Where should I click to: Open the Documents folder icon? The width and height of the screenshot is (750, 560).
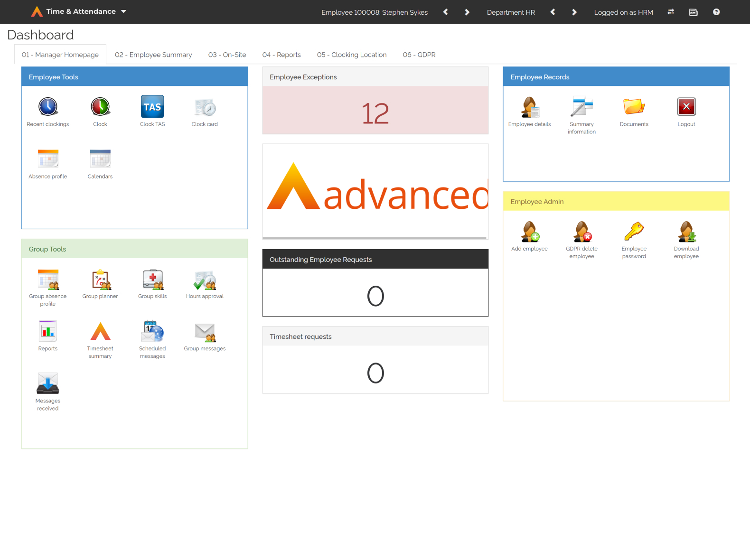pyautogui.click(x=634, y=107)
